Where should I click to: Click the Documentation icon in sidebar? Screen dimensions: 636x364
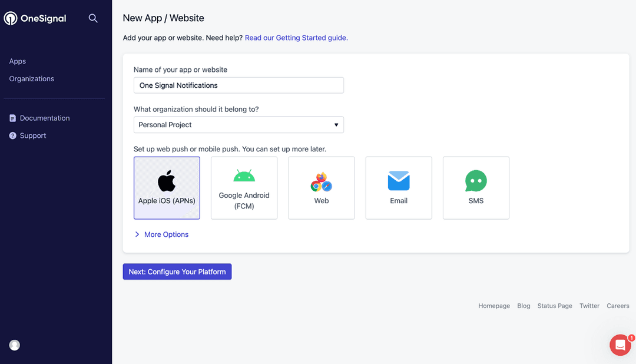click(x=12, y=118)
